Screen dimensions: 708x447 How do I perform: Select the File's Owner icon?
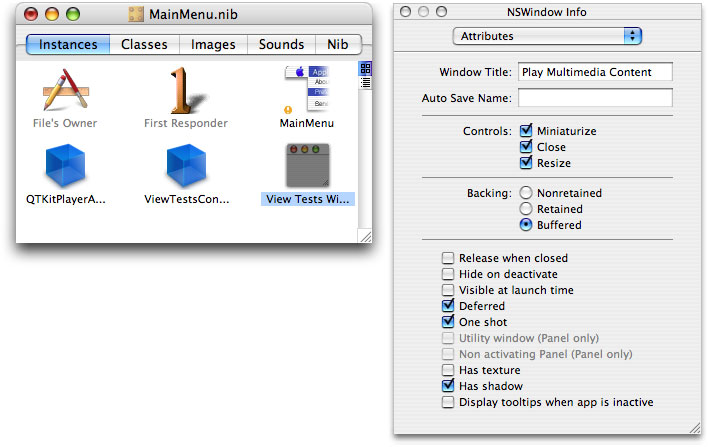(x=65, y=90)
